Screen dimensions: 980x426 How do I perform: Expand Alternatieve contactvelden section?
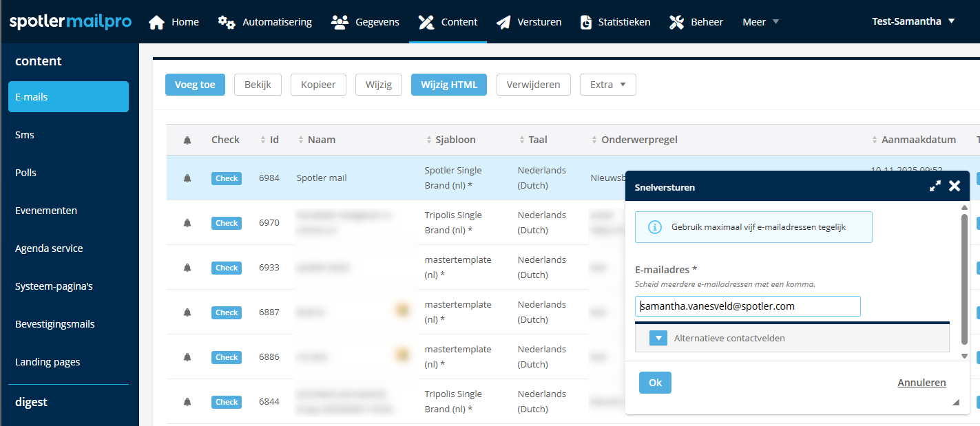pos(658,338)
